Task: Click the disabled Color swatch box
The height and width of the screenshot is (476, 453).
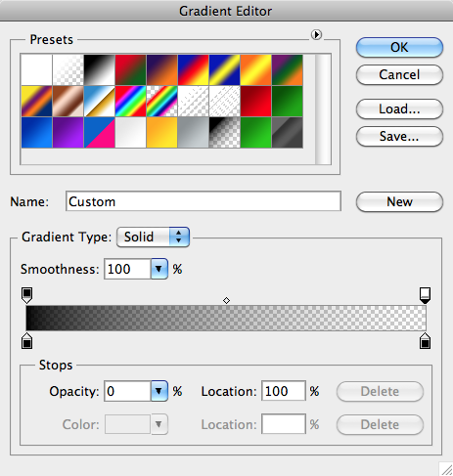Action: coord(127,424)
